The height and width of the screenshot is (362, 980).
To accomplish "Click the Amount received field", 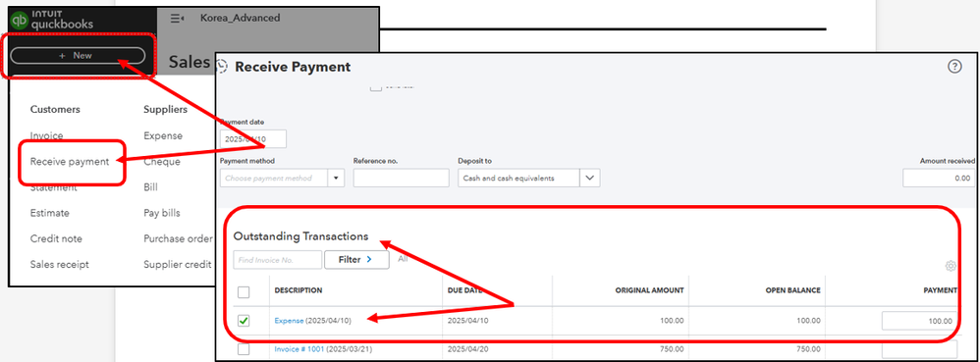I will pos(938,178).
